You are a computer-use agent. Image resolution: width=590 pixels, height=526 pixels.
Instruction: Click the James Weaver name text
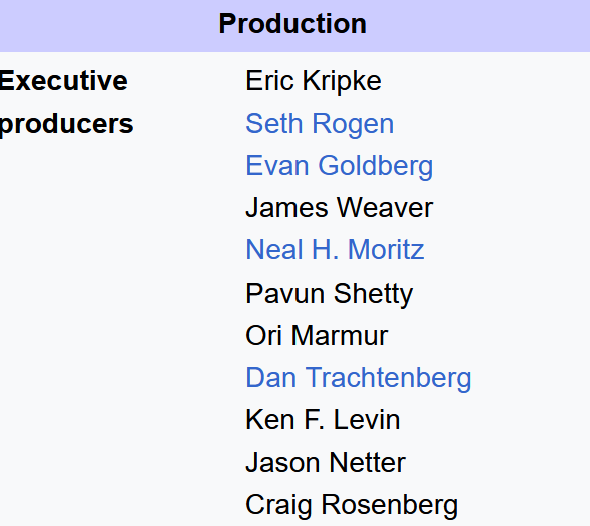[x=339, y=207]
